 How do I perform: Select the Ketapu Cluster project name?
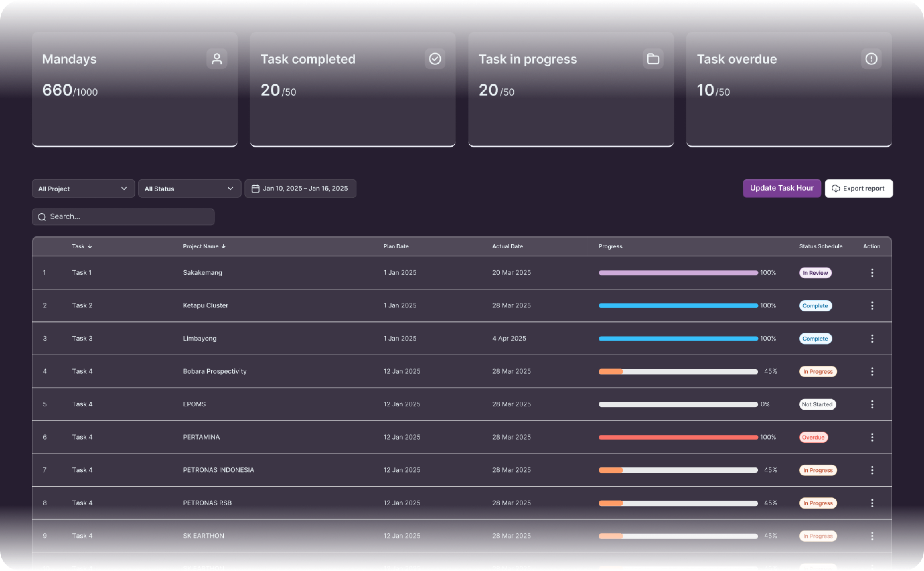click(x=206, y=305)
